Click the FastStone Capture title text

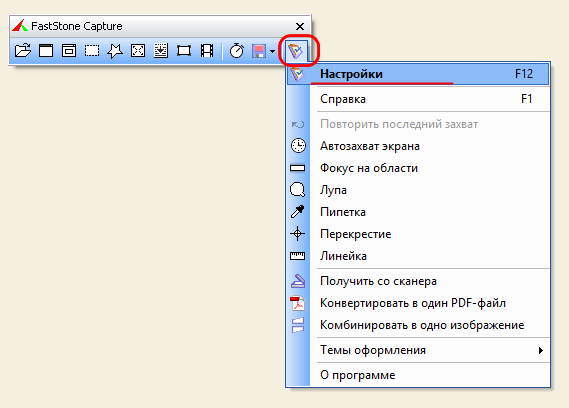[77, 26]
